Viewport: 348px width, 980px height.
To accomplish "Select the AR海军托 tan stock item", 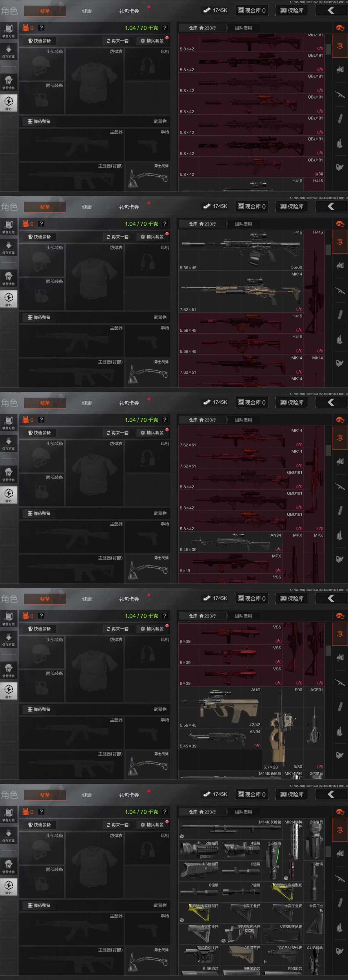I will coord(241,954).
